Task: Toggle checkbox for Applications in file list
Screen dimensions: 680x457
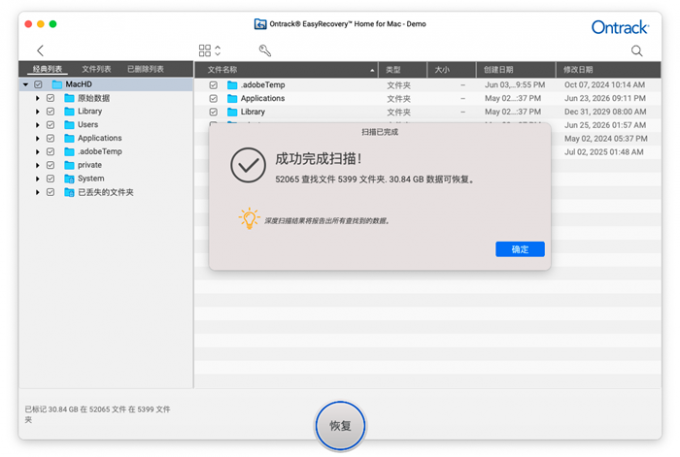Action: [213, 98]
